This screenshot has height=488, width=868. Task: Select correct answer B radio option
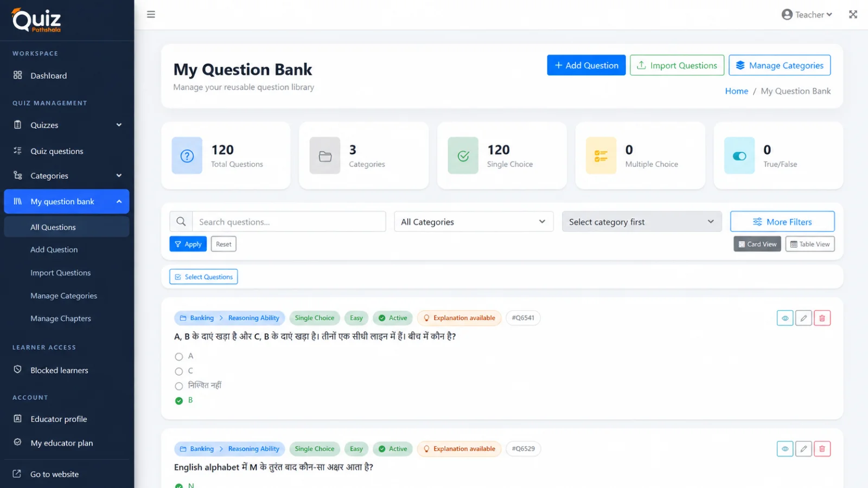(x=178, y=401)
